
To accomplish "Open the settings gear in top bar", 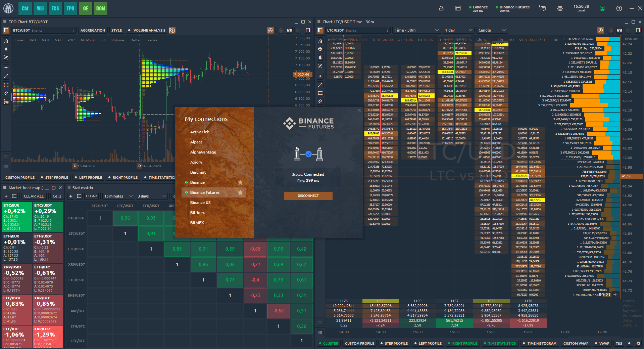I will point(560,8).
